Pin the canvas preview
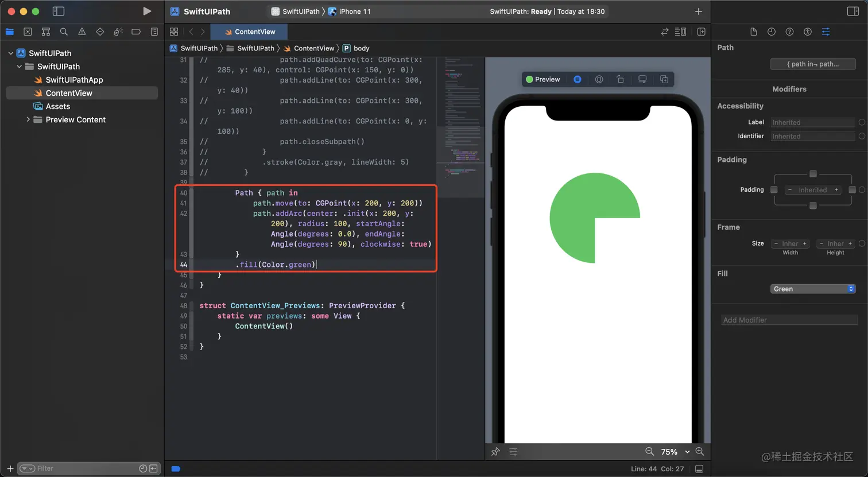 [x=495, y=452]
